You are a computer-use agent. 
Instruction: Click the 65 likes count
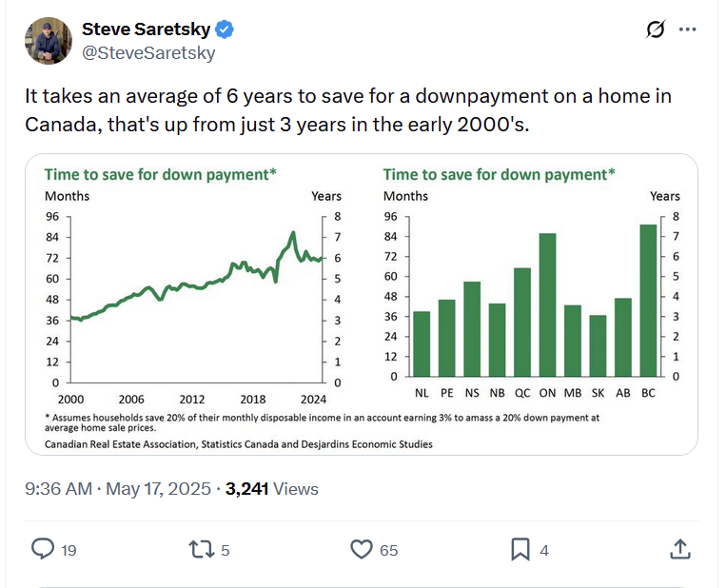[388, 550]
